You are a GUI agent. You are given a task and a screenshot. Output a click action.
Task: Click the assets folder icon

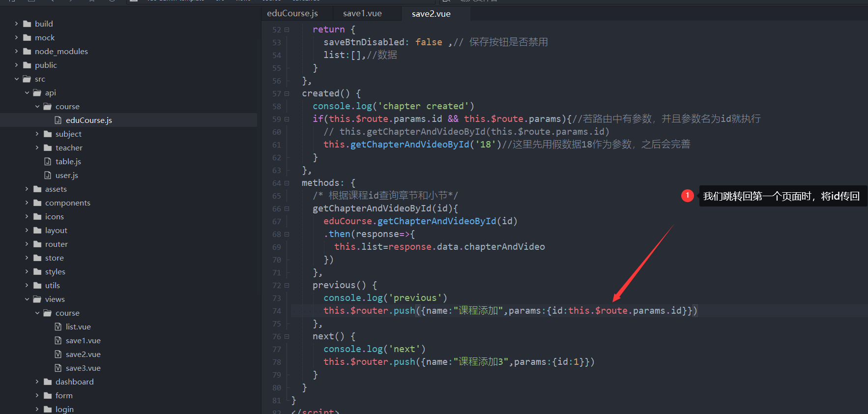(37, 189)
